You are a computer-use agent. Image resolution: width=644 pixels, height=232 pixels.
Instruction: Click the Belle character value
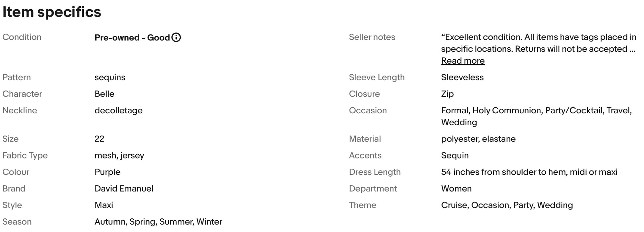(x=104, y=94)
